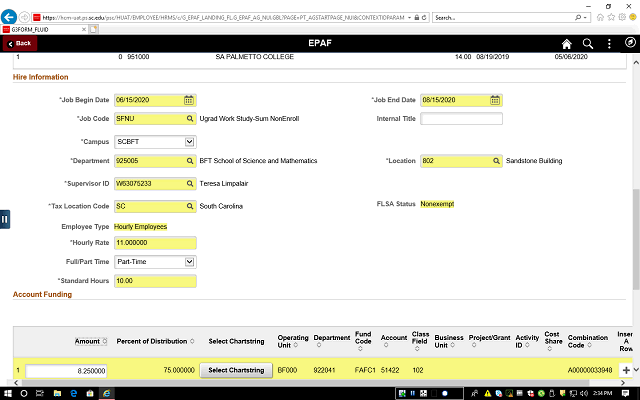Screen dimensions: 640x400
Task: Click the browser settings gear icon
Action: click(x=622, y=17)
